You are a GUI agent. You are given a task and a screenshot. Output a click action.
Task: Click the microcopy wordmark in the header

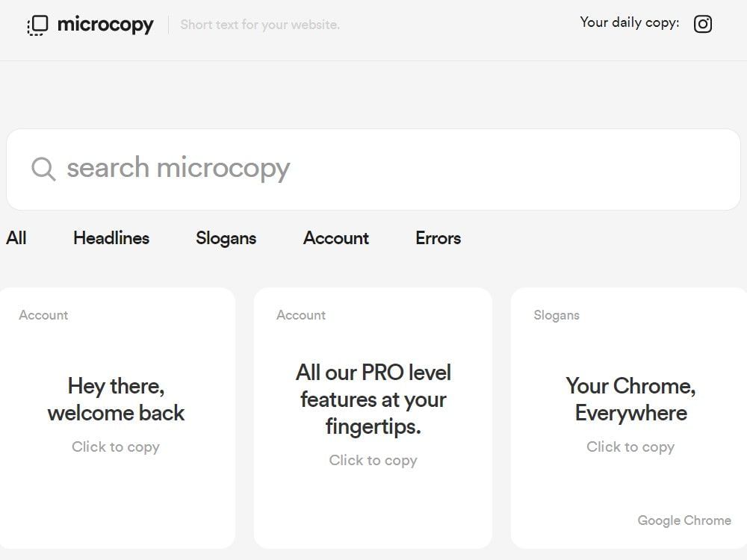(x=105, y=24)
